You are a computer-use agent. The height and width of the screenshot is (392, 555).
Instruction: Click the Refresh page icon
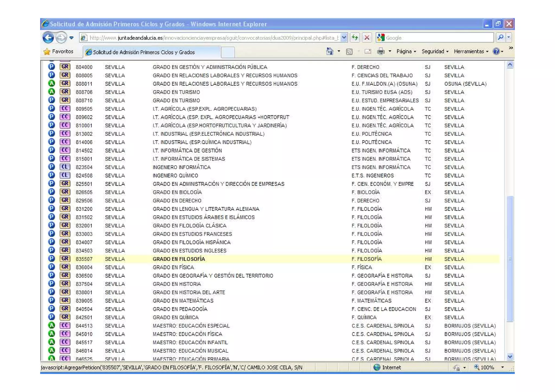point(355,38)
